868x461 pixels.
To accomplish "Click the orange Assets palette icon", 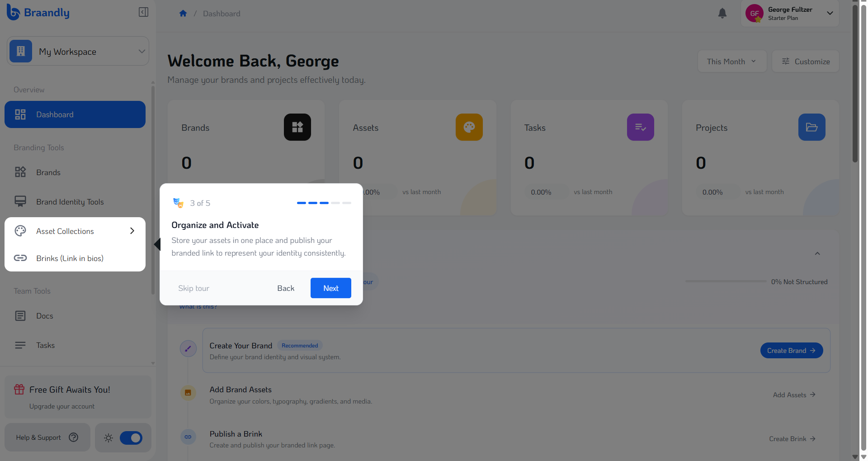I will click(469, 127).
